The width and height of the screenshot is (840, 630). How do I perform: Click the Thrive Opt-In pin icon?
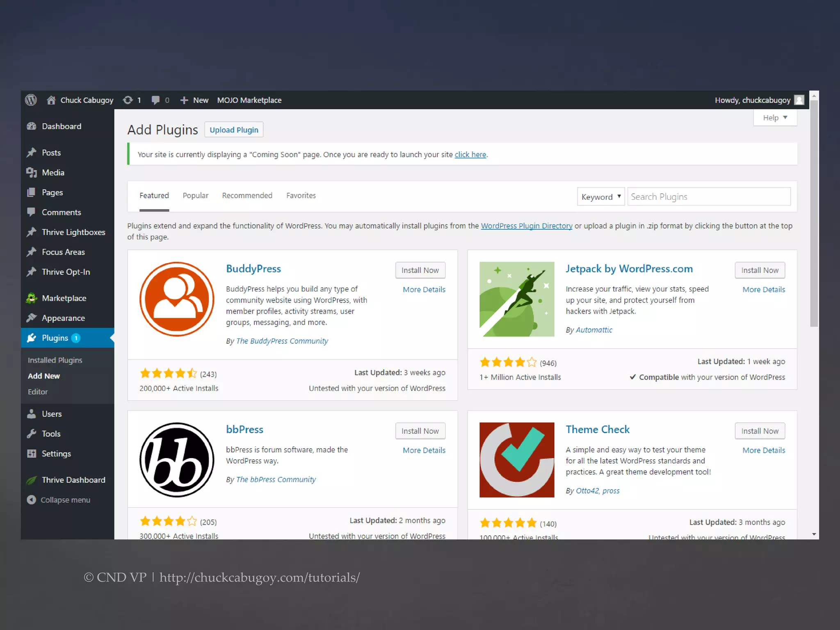point(32,272)
